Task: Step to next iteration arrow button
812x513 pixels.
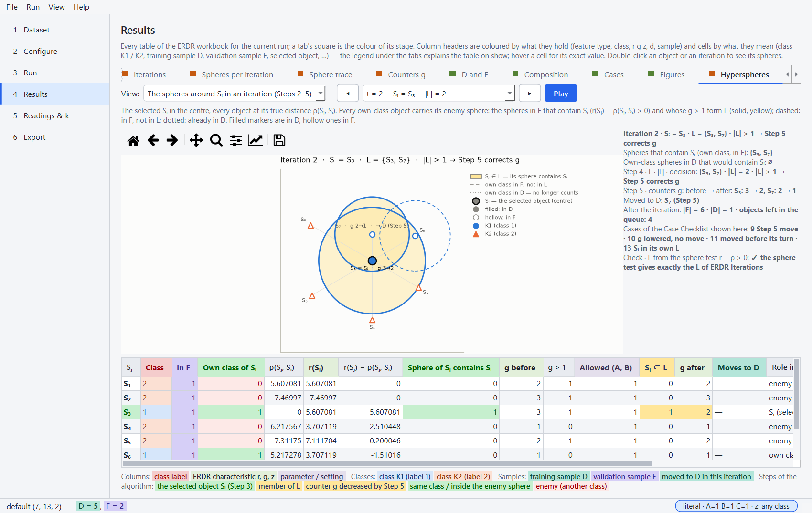Action: (x=530, y=94)
